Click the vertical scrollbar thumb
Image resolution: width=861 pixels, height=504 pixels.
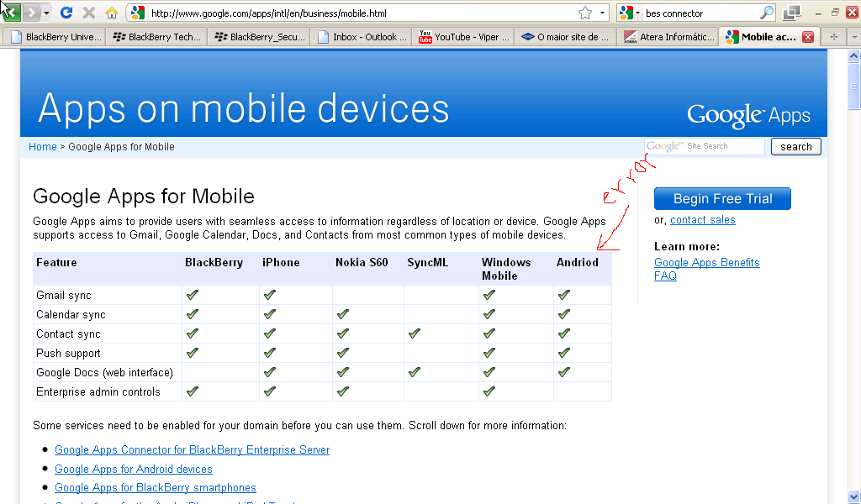[x=854, y=86]
